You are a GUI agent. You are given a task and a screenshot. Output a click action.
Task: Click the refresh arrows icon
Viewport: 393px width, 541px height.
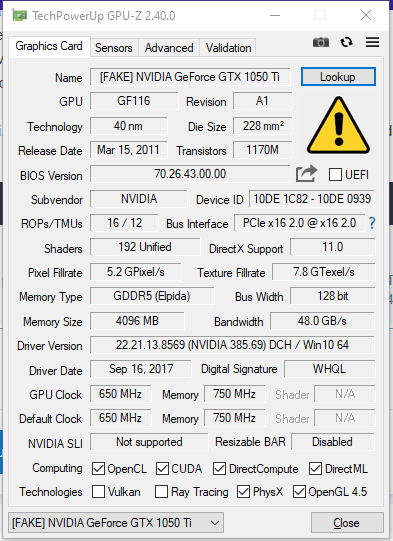pos(346,42)
